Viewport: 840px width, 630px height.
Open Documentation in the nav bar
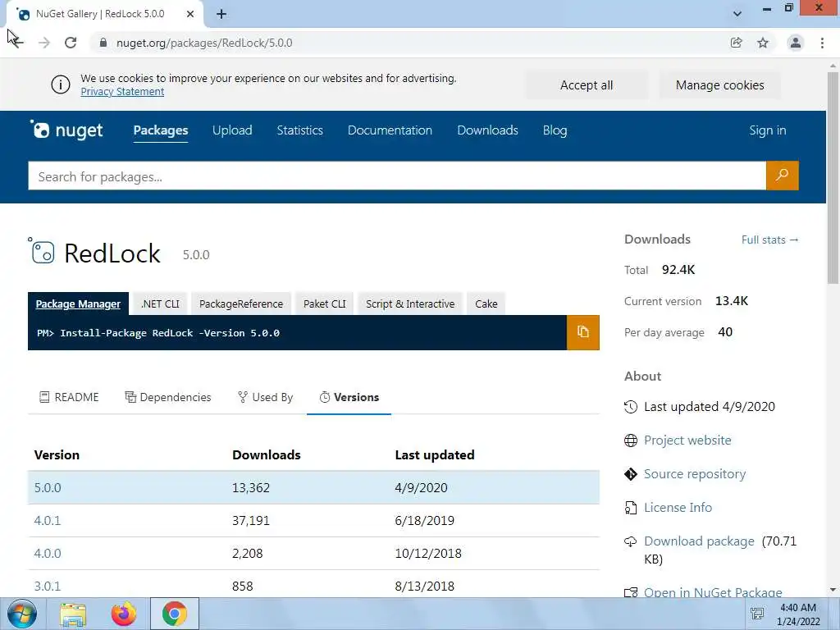tap(390, 130)
